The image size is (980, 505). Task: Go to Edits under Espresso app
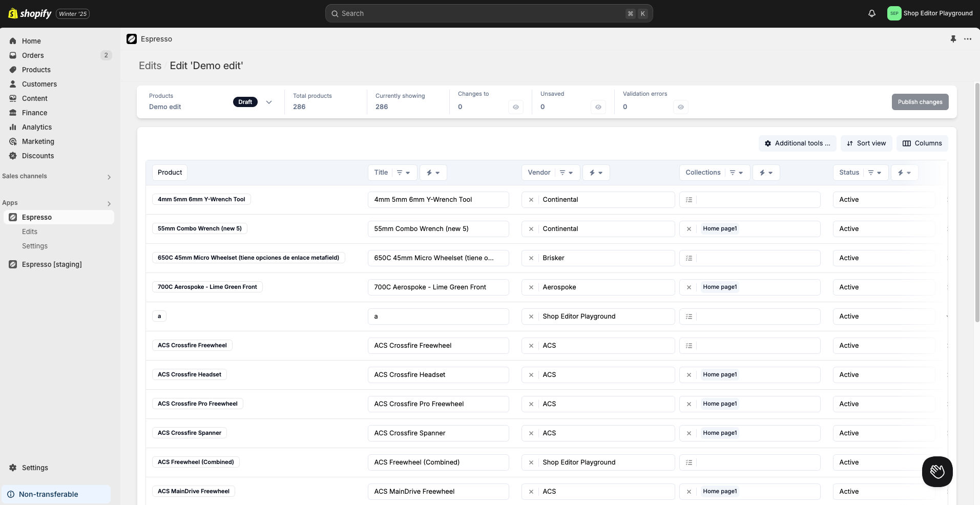click(30, 232)
